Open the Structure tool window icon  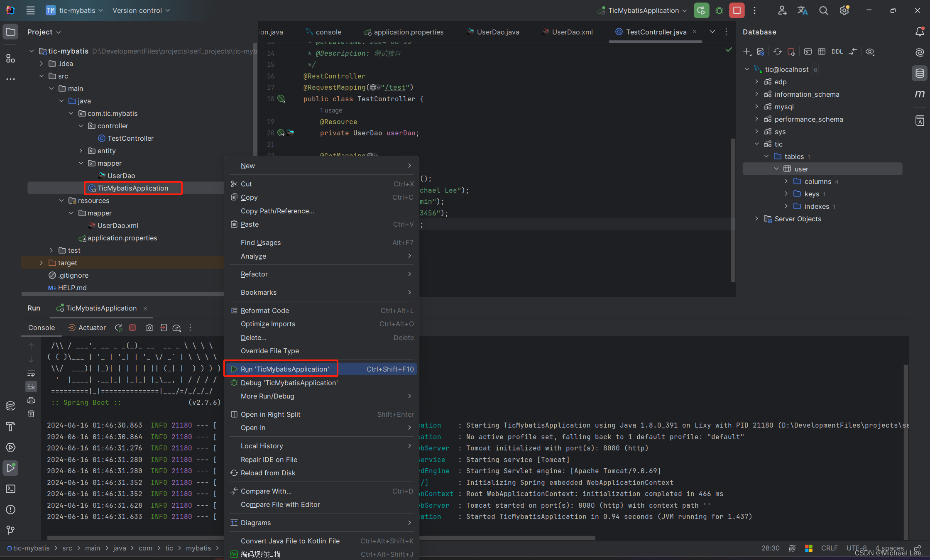pos(10,59)
